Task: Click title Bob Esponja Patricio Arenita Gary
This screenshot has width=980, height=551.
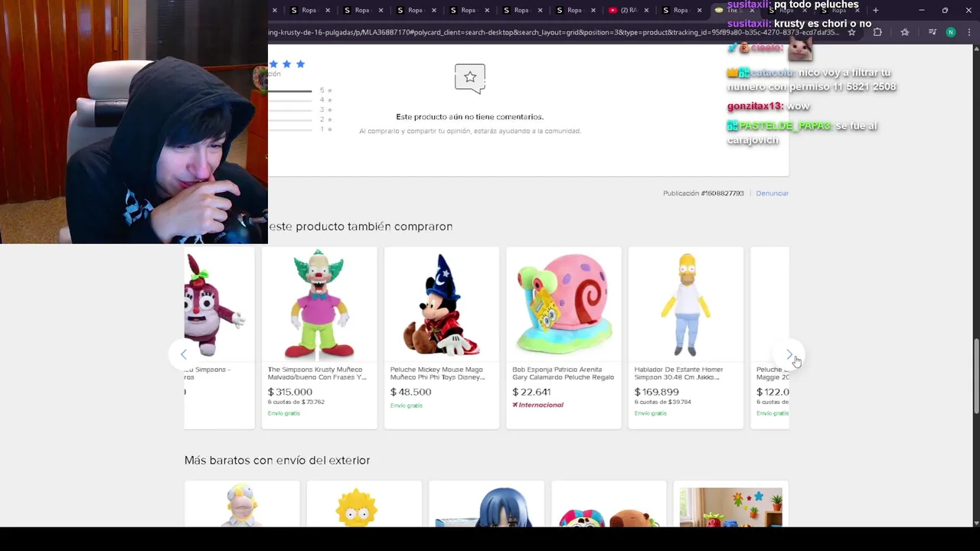Action: pyautogui.click(x=563, y=373)
